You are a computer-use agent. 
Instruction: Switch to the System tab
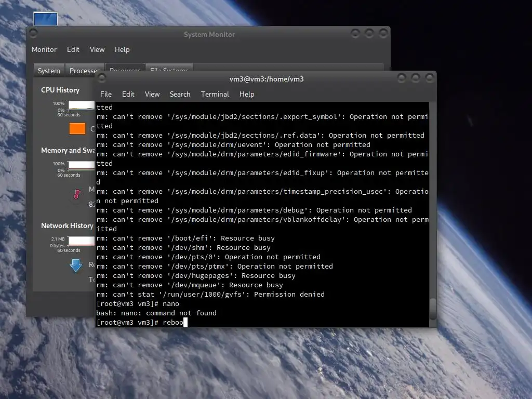pyautogui.click(x=49, y=71)
